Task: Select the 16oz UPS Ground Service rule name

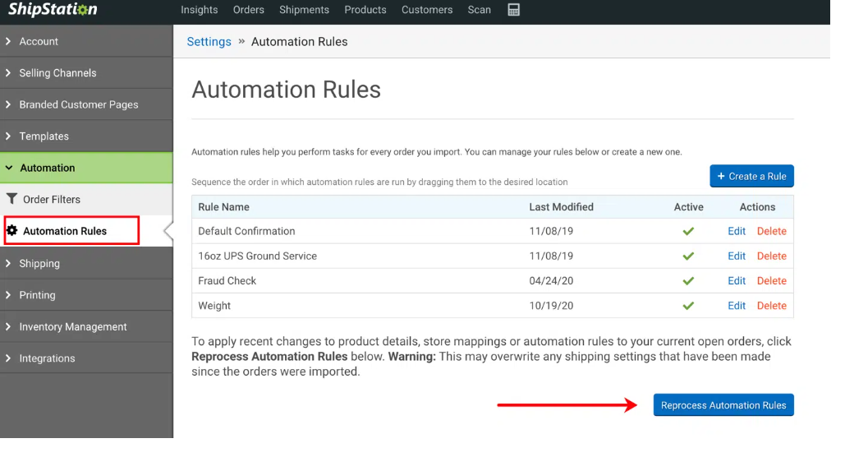Action: 257,256
